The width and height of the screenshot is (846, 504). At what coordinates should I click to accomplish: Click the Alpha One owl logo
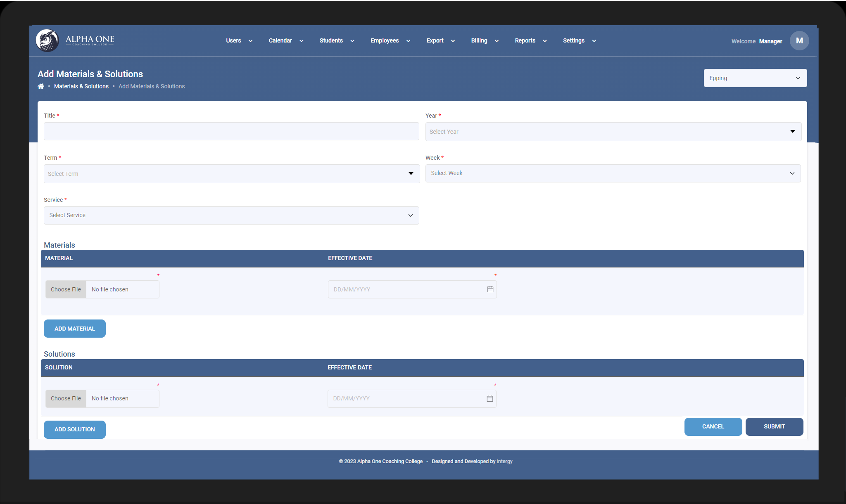point(47,40)
